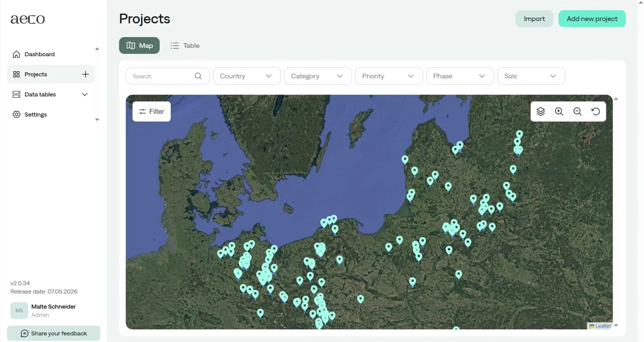Zoom out on the map
644x342 pixels.
(577, 112)
